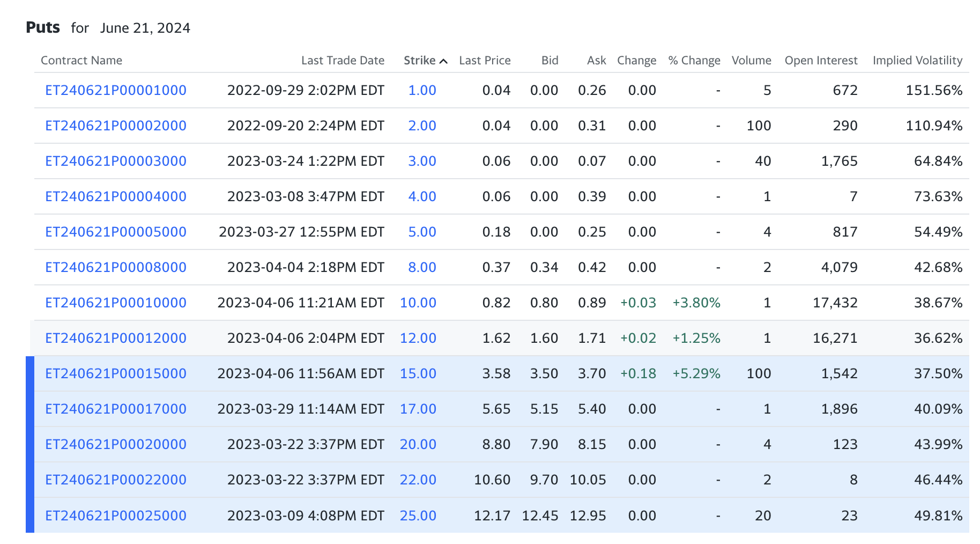The width and height of the screenshot is (980, 544).
Task: Open contract ET240621P00001000
Action: point(115,90)
